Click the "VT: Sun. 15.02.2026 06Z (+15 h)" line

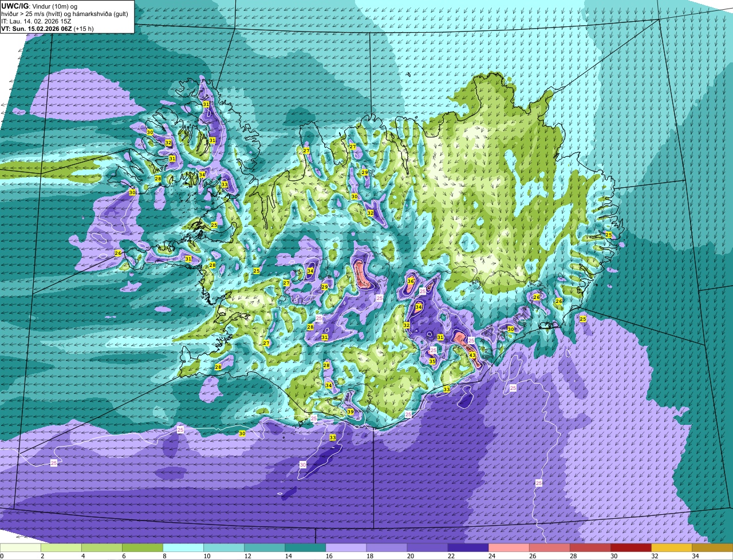48,29
